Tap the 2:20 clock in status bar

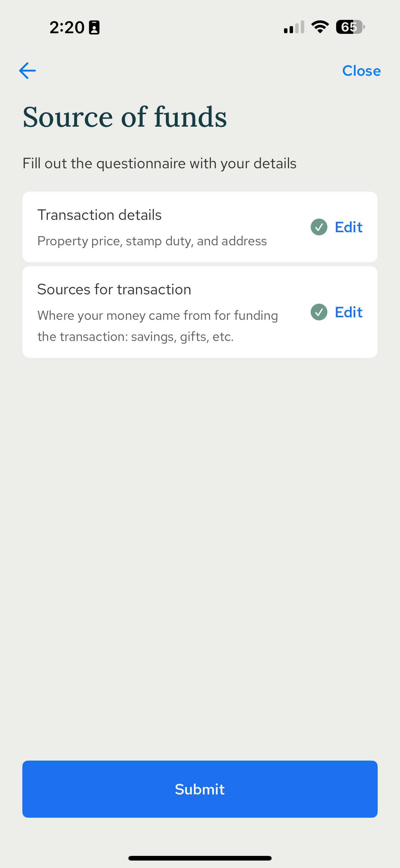click(x=67, y=27)
